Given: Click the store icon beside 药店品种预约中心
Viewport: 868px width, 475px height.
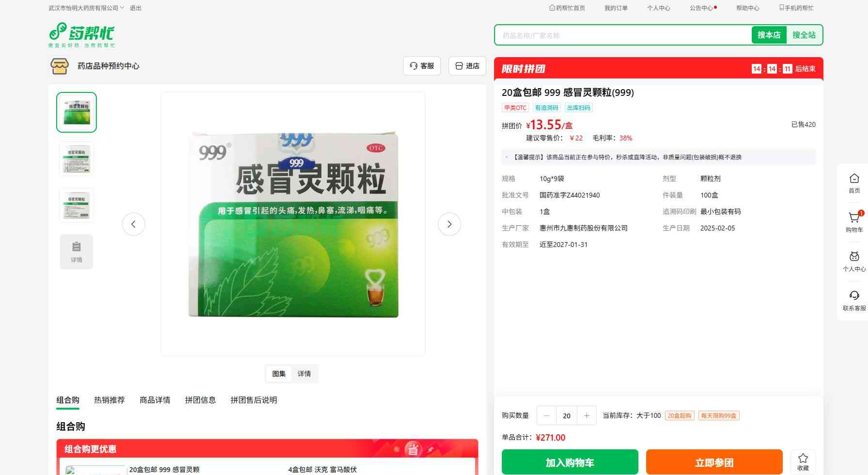Looking at the screenshot, I should (60, 66).
